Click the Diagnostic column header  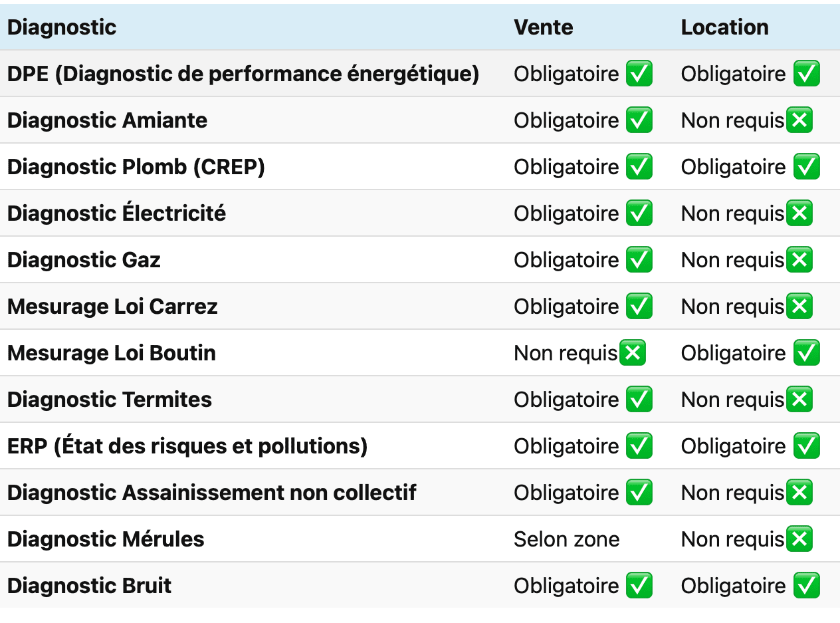point(62,27)
